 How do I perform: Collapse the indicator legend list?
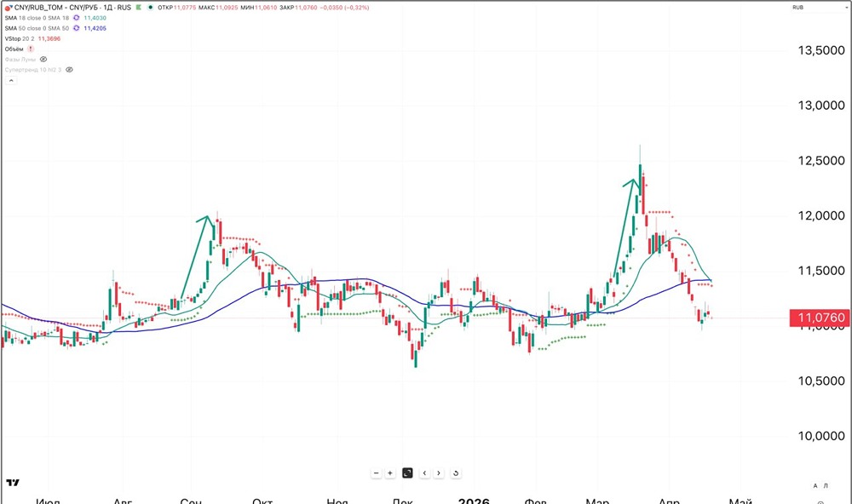[11, 80]
